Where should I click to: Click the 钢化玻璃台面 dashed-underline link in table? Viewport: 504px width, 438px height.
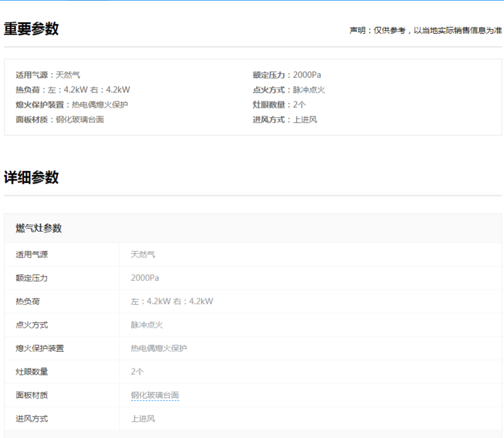(155, 395)
